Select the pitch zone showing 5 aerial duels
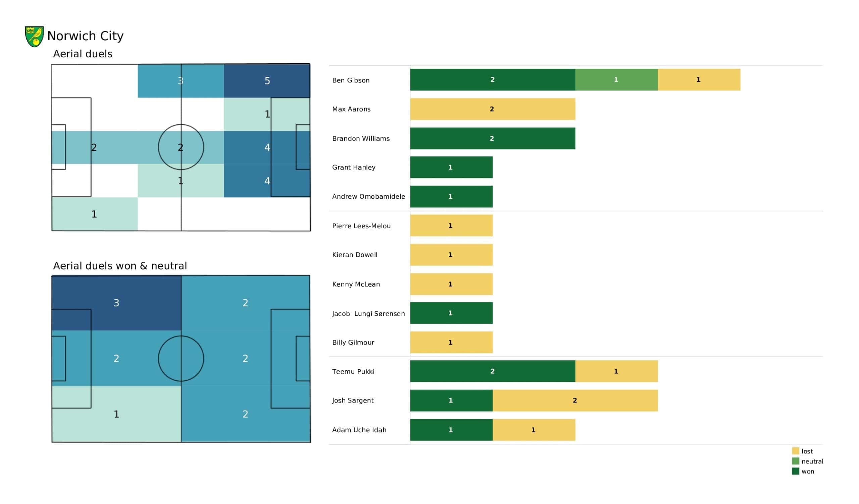This screenshot has width=859, height=504. pos(267,81)
